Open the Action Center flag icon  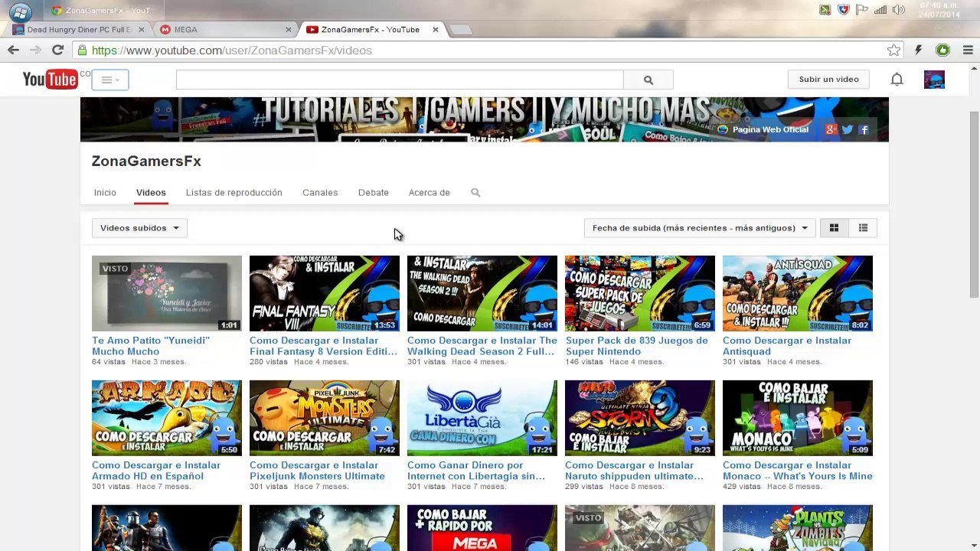(862, 10)
